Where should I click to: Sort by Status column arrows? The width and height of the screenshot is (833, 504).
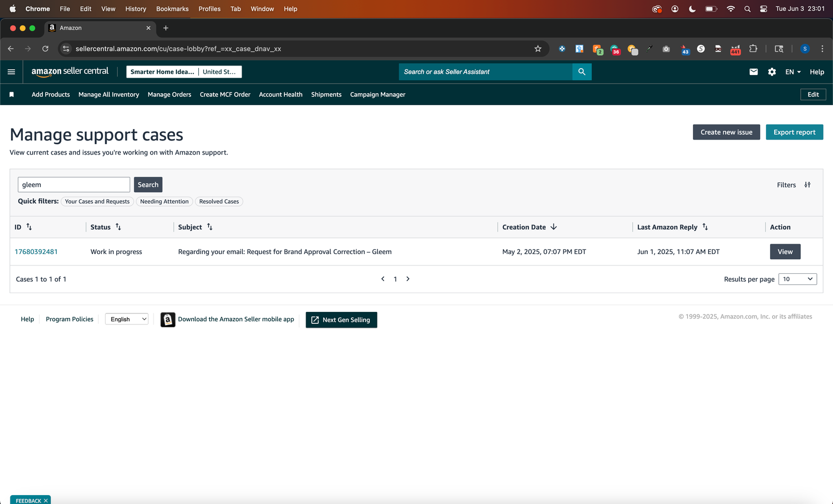point(118,227)
